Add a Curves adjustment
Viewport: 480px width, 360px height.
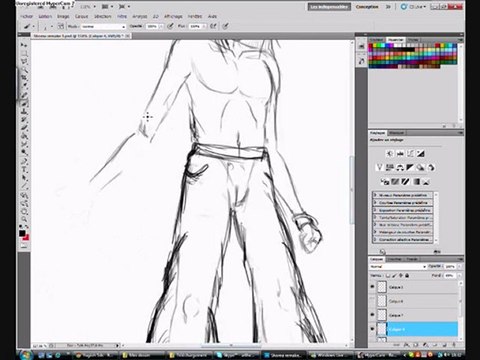click(410, 154)
